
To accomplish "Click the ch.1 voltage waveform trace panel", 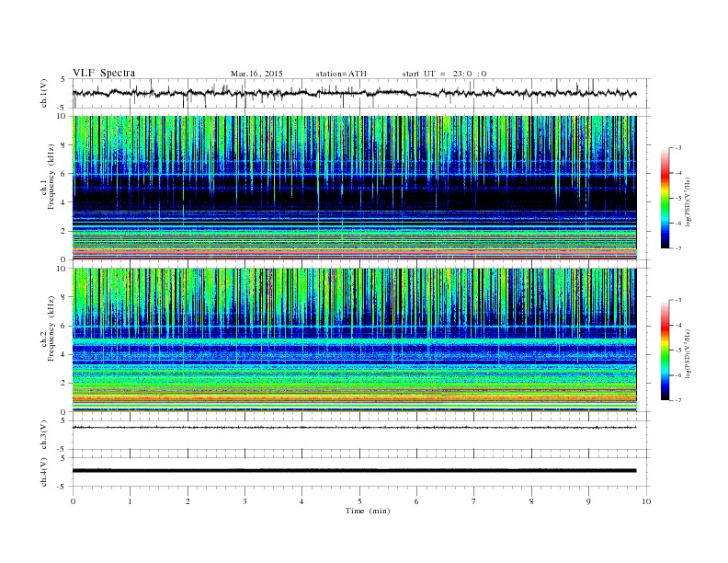I will [x=361, y=93].
